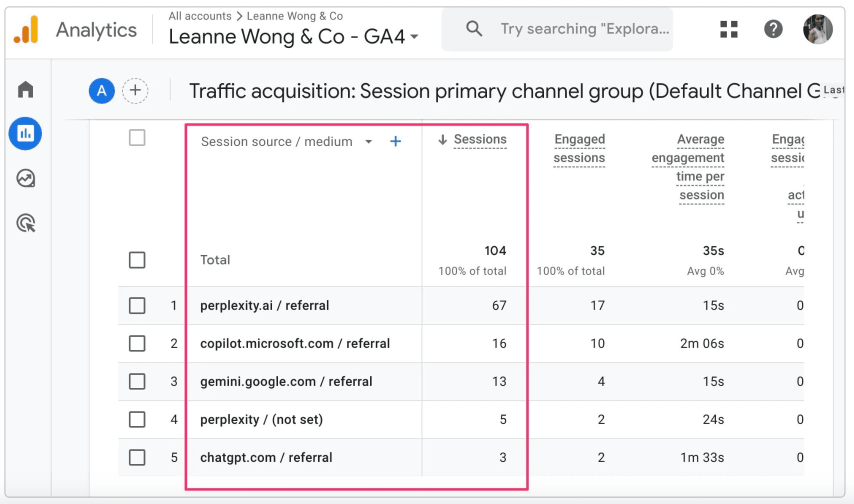Open the Google apps grid
854x504 pixels.
pos(728,29)
